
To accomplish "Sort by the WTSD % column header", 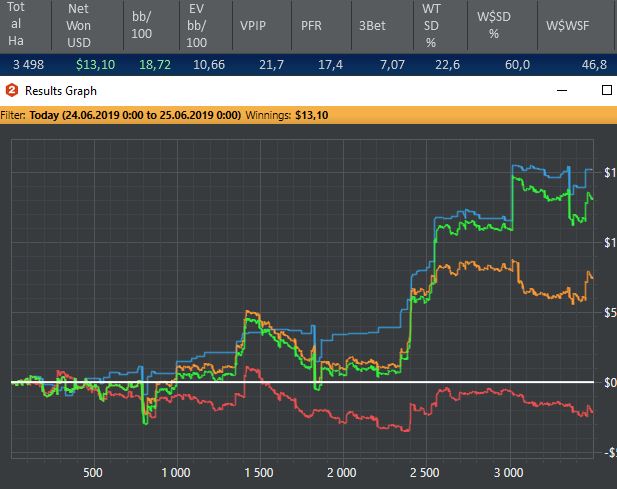I will (x=440, y=25).
